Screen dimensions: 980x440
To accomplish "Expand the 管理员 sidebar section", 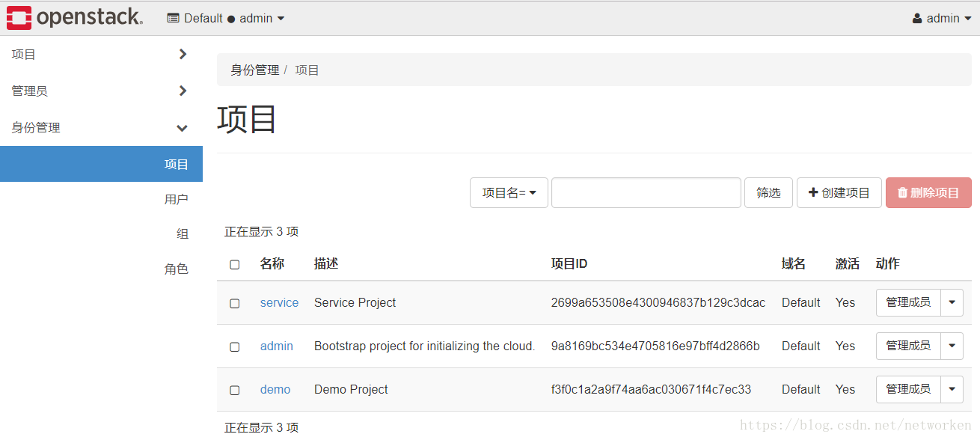I will tap(100, 91).
